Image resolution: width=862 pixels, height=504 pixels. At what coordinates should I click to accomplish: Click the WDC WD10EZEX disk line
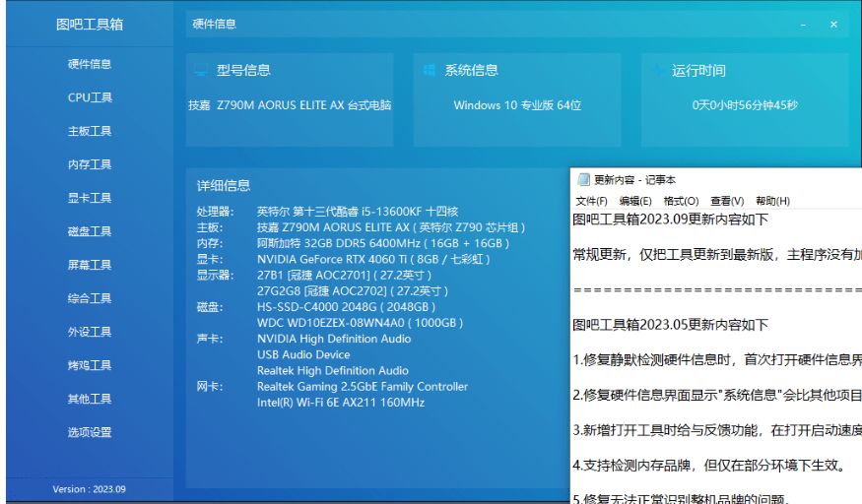point(361,323)
